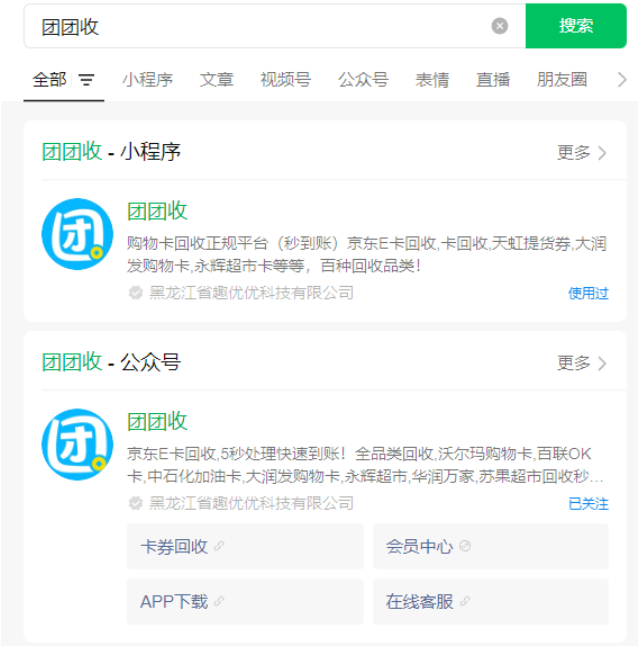Click the green 搜索 button
The image size is (639, 646).
coord(575,26)
